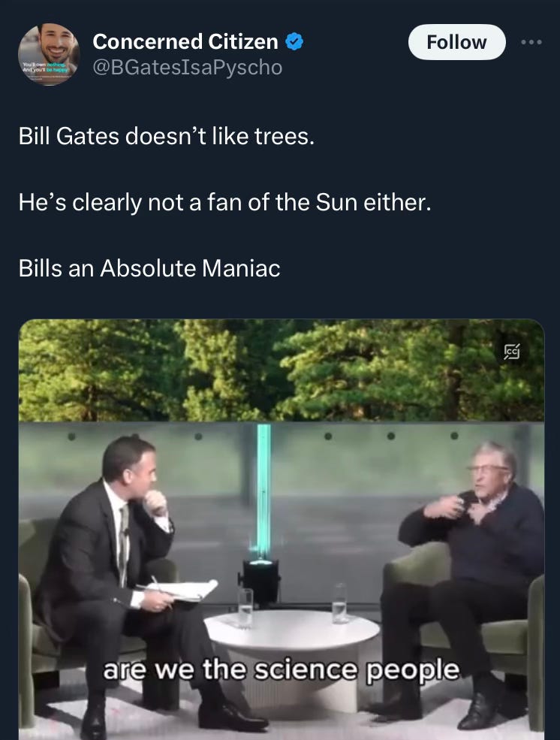Follow the Concerned Citizen account
560x740 pixels.
click(x=456, y=42)
